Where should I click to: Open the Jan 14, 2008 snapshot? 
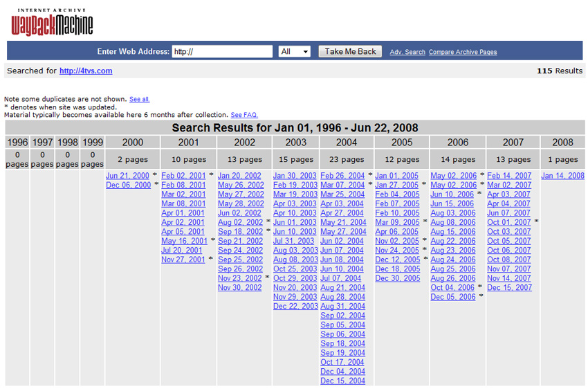pyautogui.click(x=562, y=176)
